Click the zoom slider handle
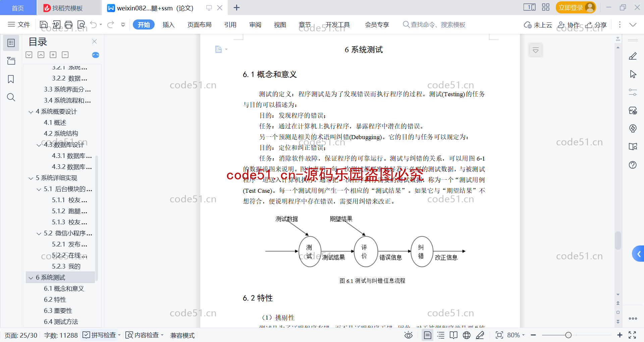 [x=568, y=335]
